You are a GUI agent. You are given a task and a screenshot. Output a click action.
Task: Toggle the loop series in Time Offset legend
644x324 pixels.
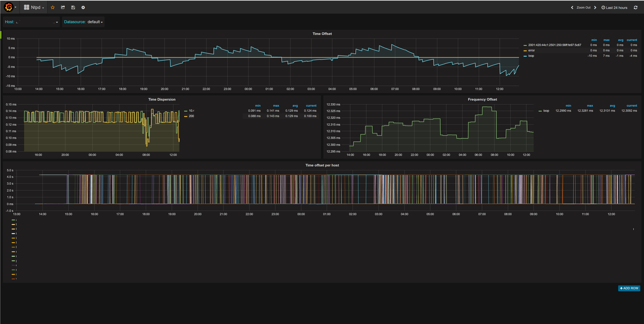[531, 56]
